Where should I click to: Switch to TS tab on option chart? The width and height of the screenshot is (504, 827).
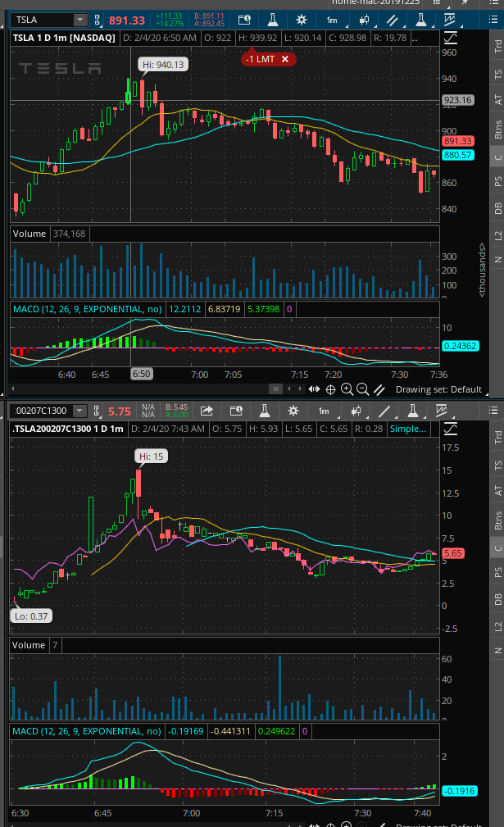[497, 466]
